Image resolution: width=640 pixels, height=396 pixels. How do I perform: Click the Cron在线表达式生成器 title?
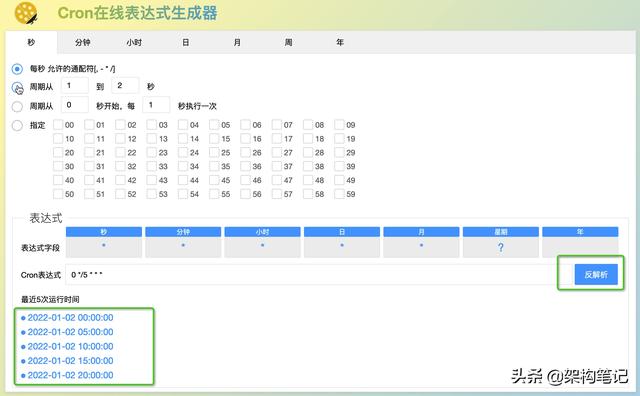point(138,13)
